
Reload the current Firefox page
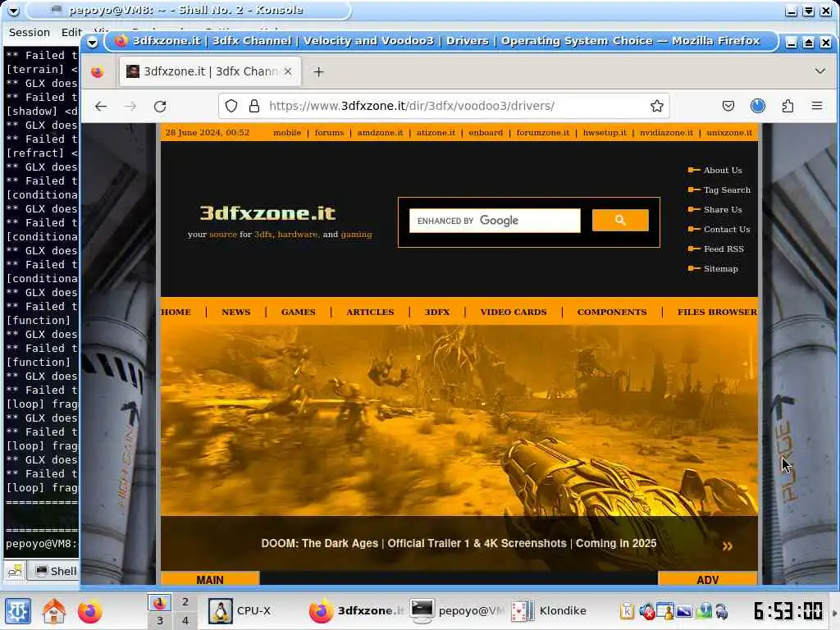pyautogui.click(x=160, y=106)
